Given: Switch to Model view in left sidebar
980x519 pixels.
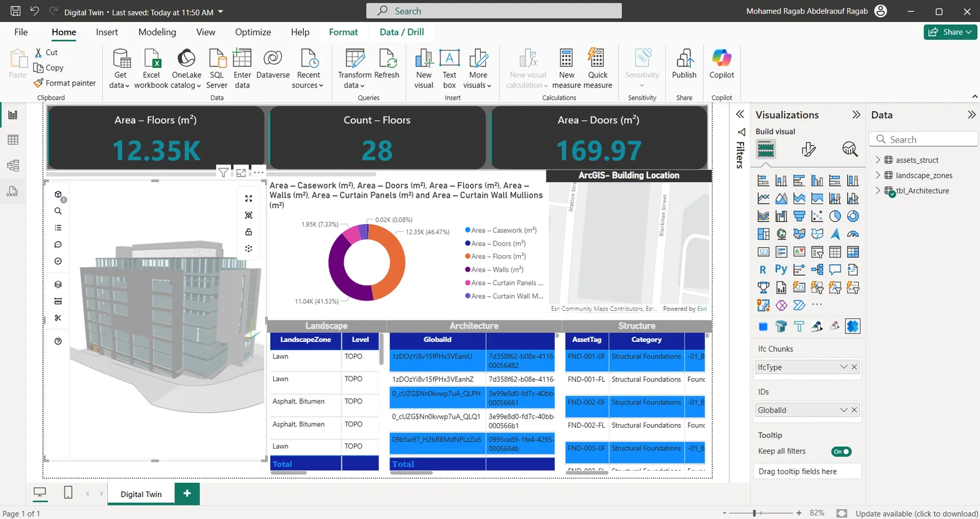Looking at the screenshot, I should pyautogui.click(x=13, y=165).
